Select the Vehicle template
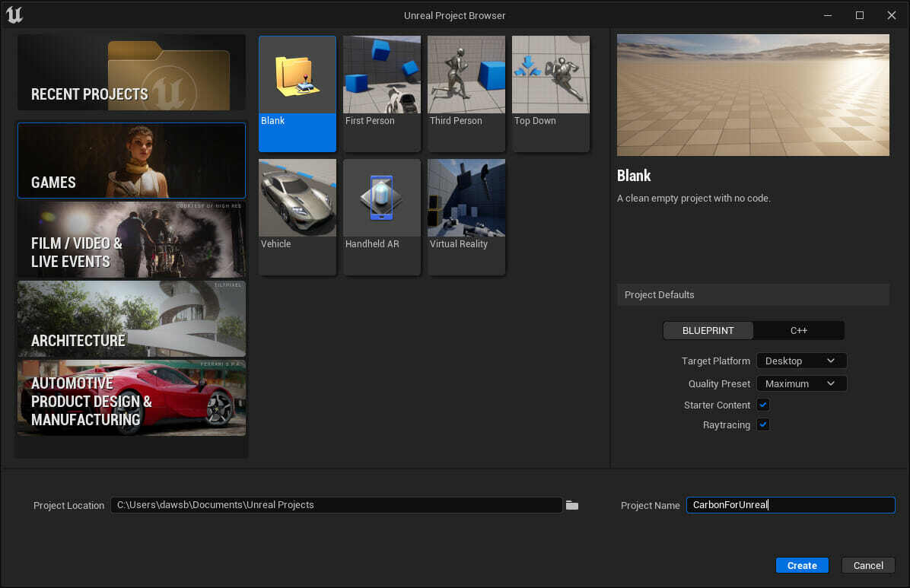 coord(297,215)
